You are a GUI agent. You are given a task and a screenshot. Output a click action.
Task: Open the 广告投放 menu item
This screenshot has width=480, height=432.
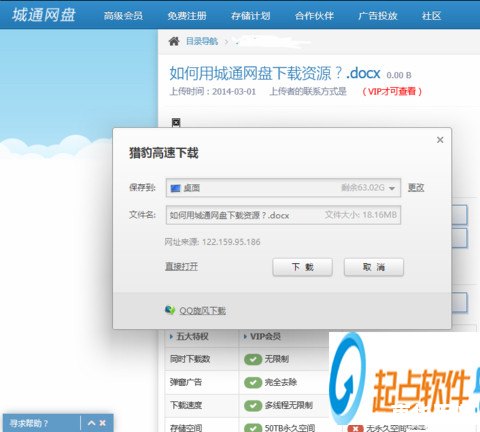378,16
